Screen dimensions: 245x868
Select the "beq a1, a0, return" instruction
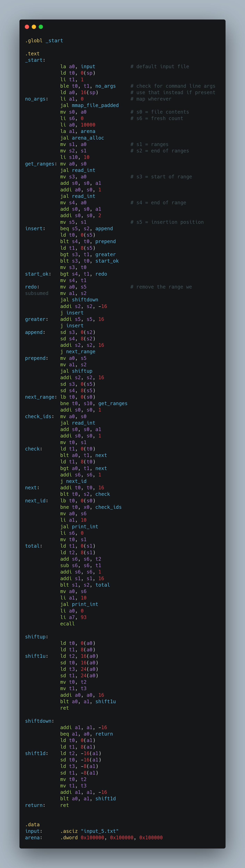(x=87, y=734)
